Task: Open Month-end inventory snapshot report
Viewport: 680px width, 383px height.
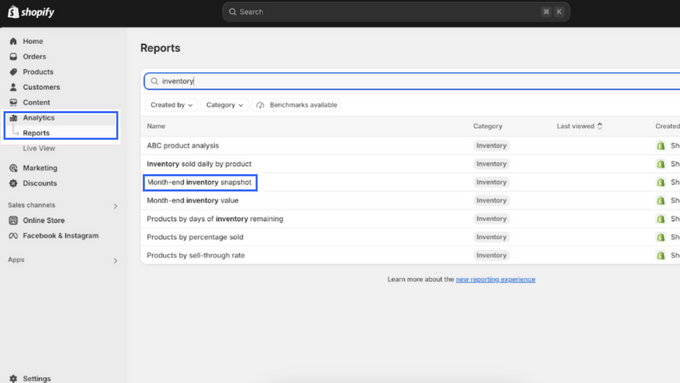Action: pyautogui.click(x=199, y=182)
